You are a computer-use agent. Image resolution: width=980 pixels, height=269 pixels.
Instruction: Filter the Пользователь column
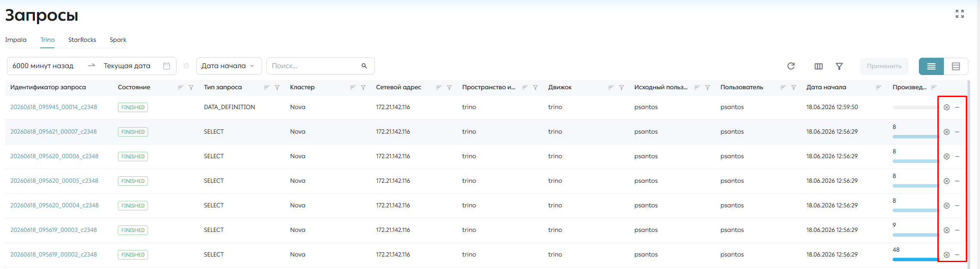pos(794,88)
